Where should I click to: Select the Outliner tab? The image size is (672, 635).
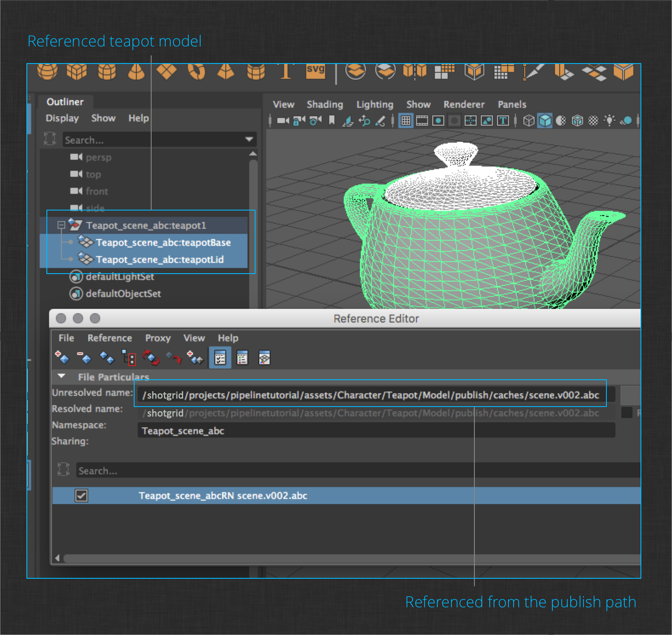65,102
